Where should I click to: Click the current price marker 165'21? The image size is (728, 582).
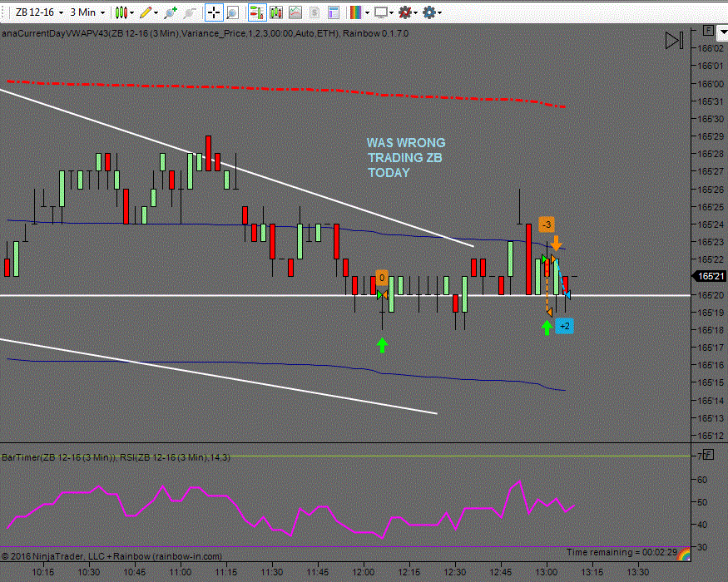tap(710, 277)
